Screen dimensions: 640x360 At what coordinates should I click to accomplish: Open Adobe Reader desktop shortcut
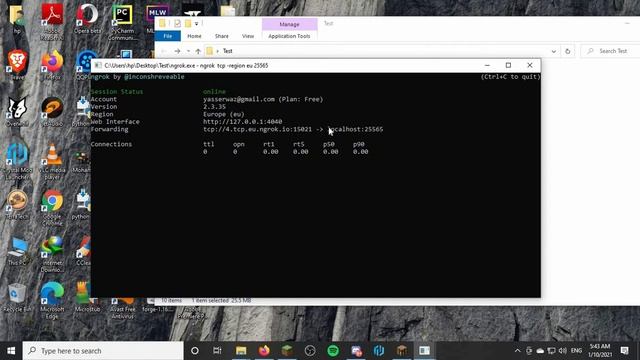coord(52,20)
